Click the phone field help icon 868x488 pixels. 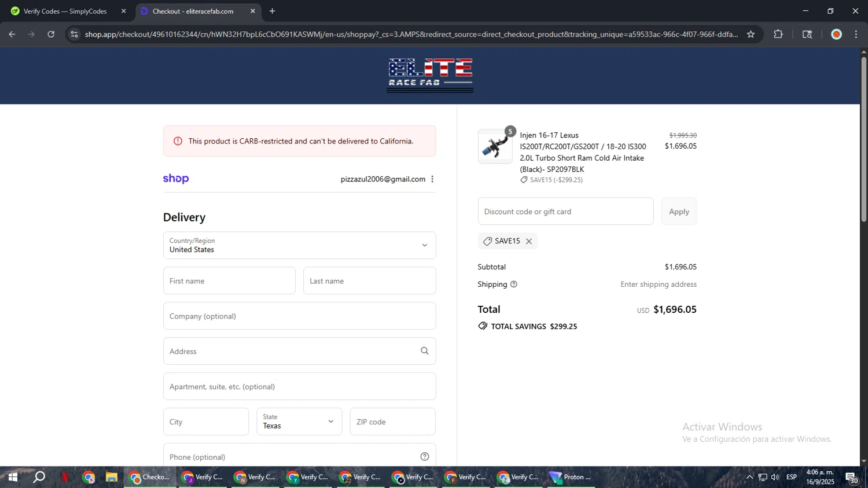(x=425, y=457)
